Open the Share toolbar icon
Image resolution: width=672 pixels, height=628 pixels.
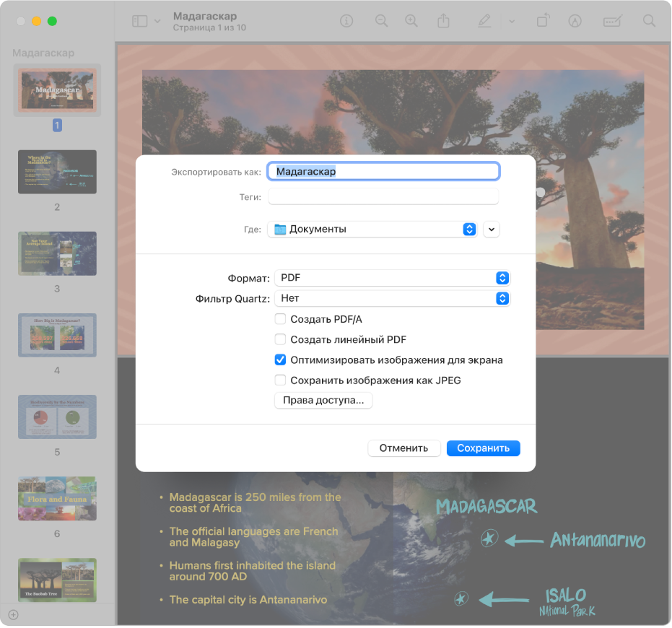click(444, 21)
